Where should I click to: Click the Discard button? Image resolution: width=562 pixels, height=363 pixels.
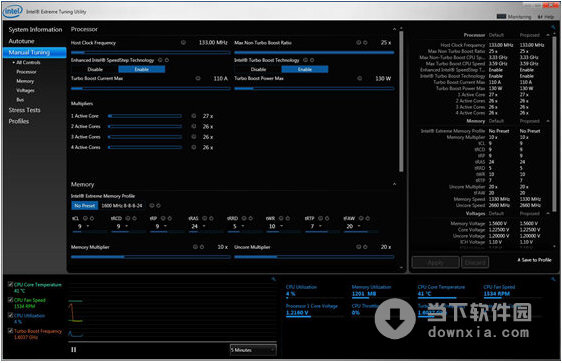[x=475, y=262]
